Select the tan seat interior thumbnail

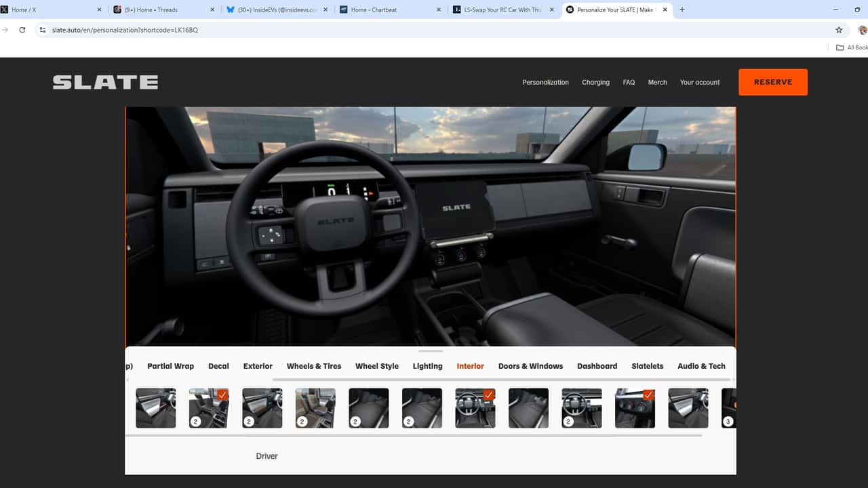[x=315, y=408]
